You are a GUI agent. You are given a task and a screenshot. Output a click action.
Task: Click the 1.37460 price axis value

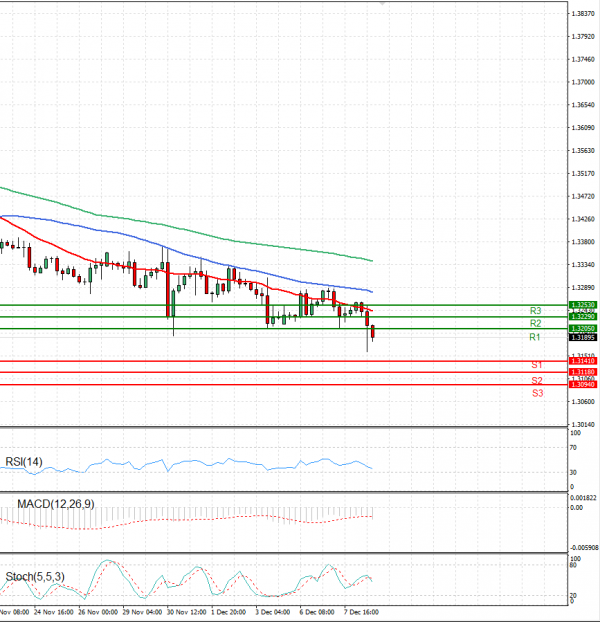pyautogui.click(x=583, y=60)
